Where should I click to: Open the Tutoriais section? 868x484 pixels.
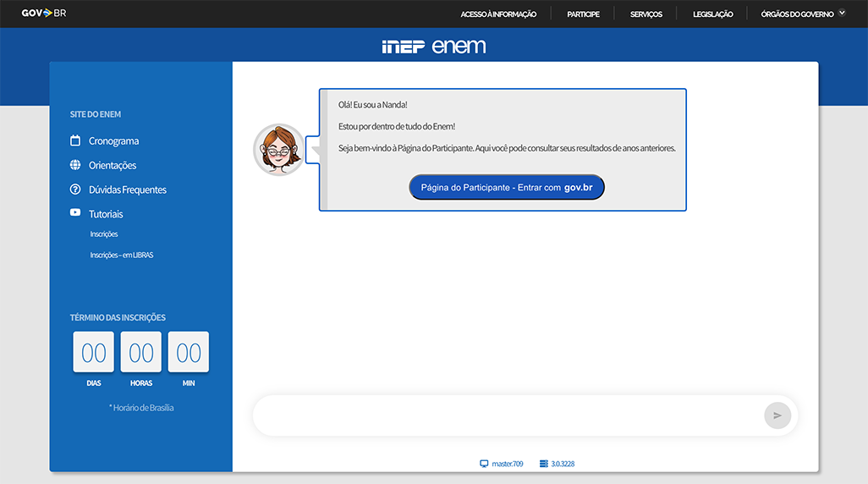[106, 214]
